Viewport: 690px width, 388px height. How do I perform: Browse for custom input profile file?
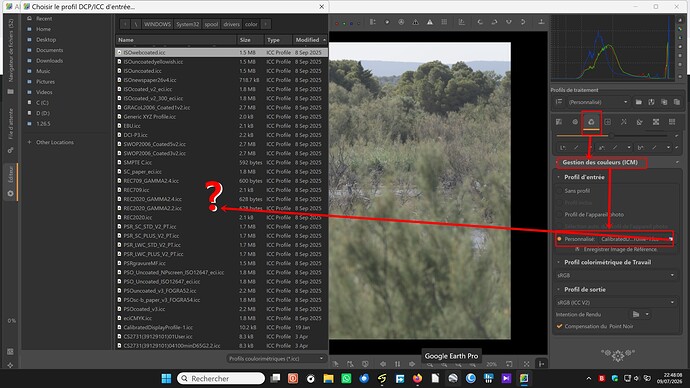(671, 239)
